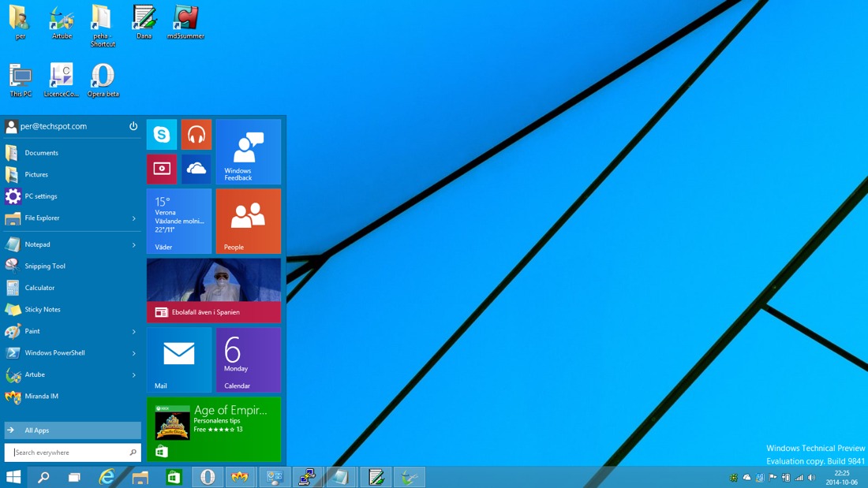Open the Mail tile
The width and height of the screenshot is (868, 488).
[x=179, y=359]
